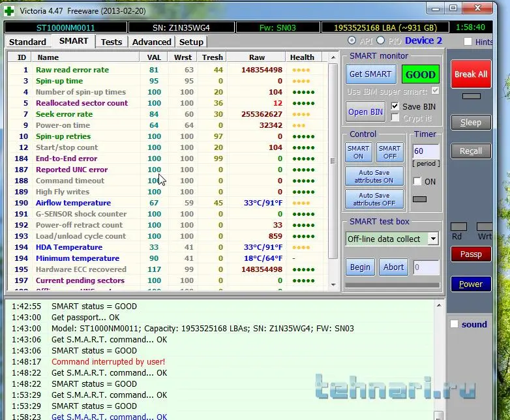Viewport: 510px width, 420px height.
Task: Select the PIO radio button
Action: [380, 41]
